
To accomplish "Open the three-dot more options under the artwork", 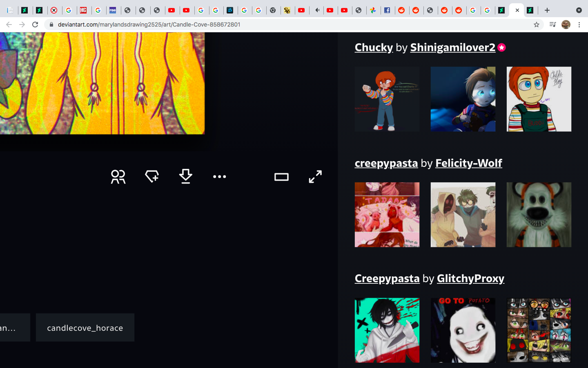I will pos(220,177).
